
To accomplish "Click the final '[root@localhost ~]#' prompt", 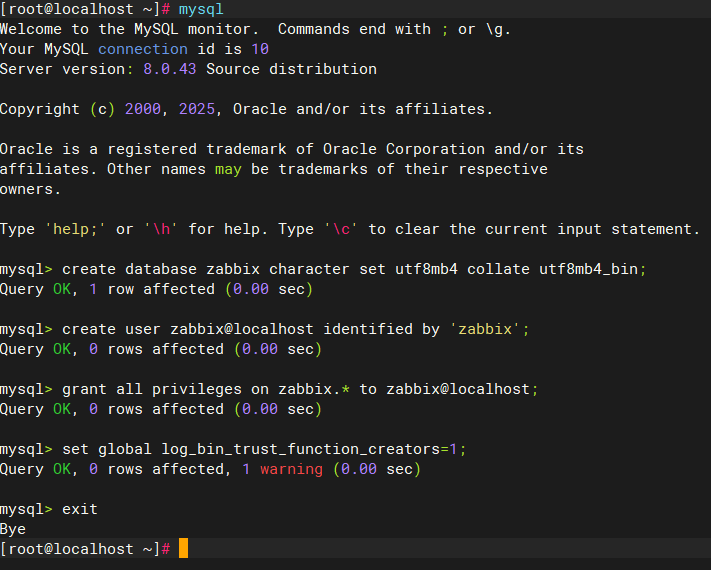I will coord(85,549).
